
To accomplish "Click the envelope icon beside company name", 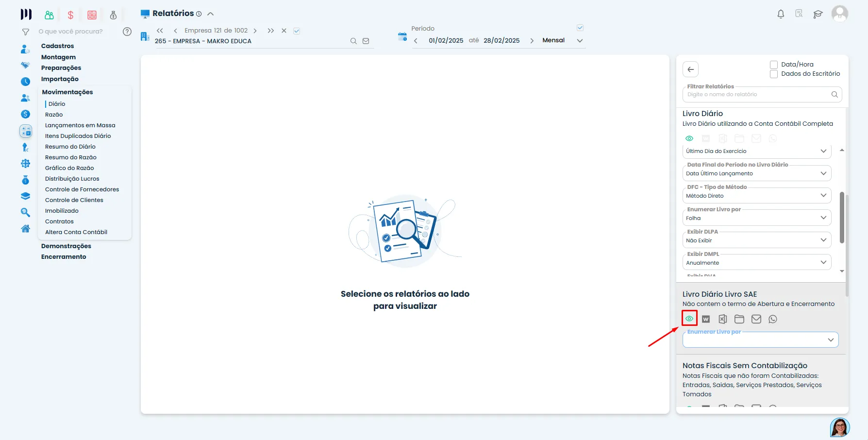I will 366,41.
